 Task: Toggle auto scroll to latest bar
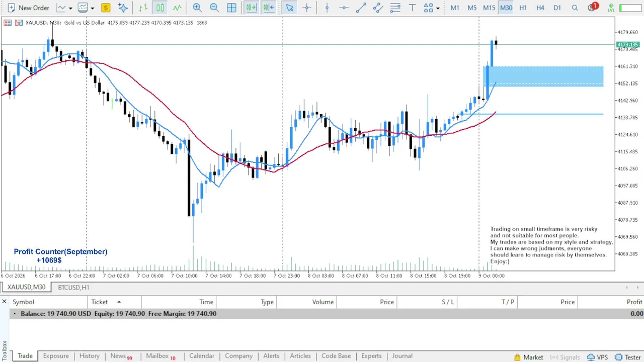tap(251, 8)
